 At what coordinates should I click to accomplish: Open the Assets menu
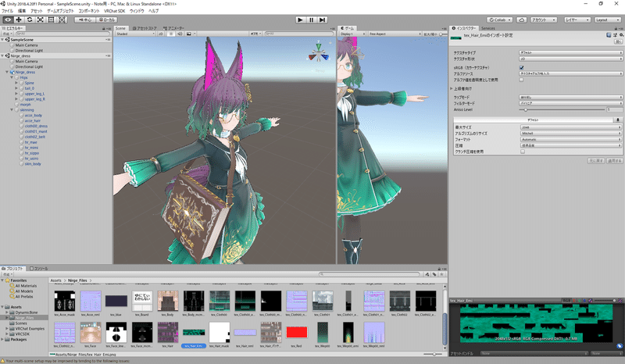(x=36, y=11)
